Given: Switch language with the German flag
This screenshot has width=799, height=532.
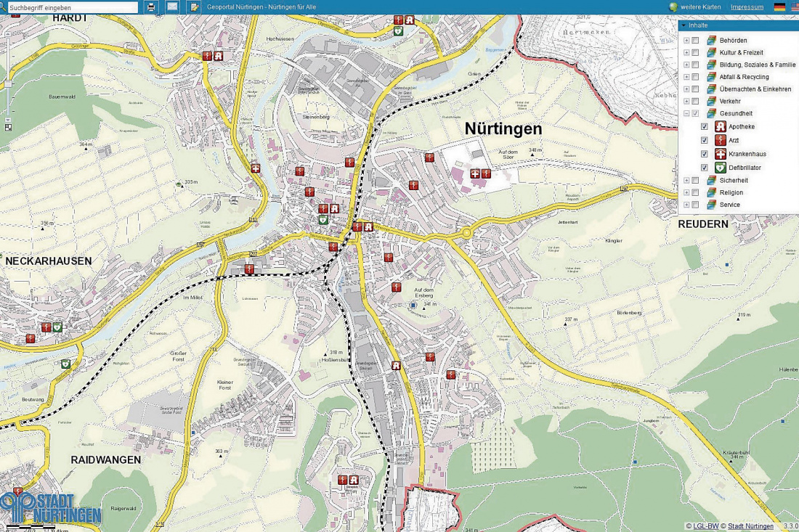Looking at the screenshot, I should pos(779,7).
